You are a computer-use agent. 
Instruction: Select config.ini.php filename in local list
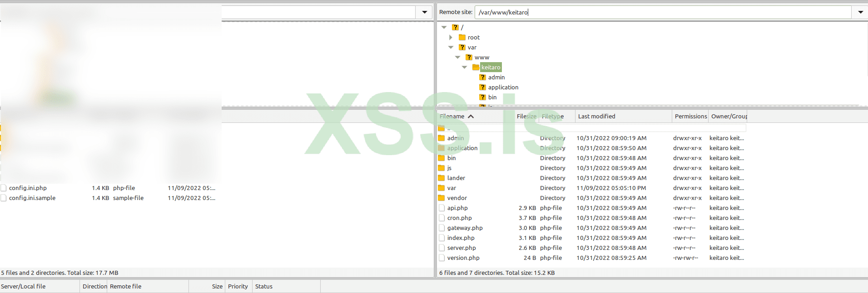pyautogui.click(x=28, y=188)
